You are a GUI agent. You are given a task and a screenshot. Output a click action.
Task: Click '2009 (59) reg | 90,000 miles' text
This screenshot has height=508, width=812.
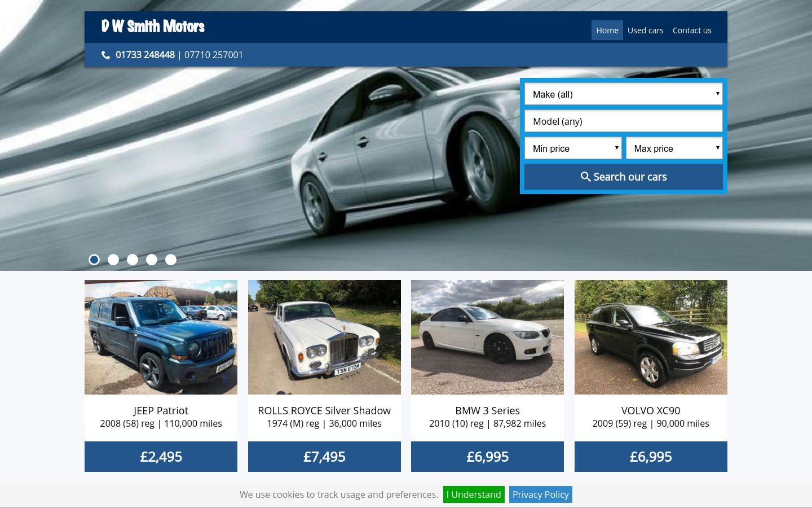coord(651,424)
